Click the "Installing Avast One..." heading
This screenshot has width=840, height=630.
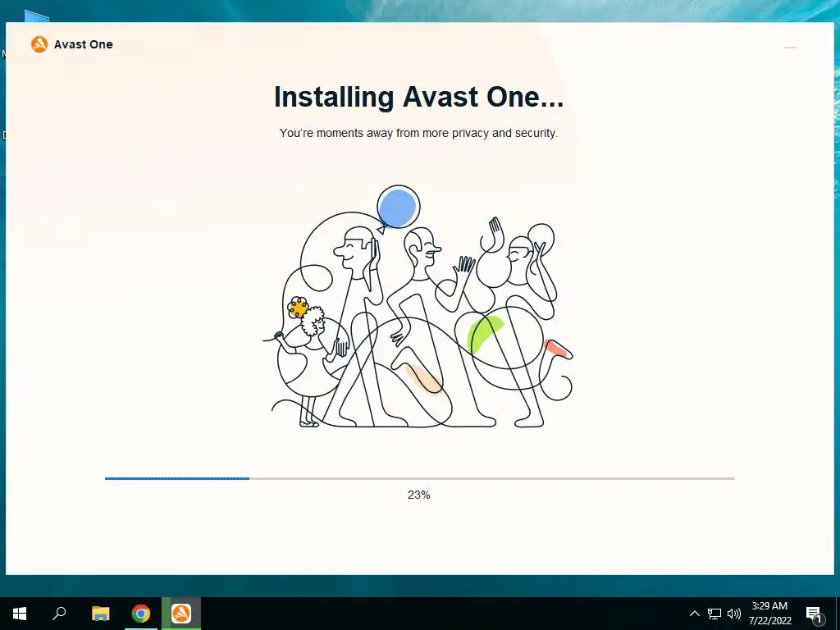419,98
